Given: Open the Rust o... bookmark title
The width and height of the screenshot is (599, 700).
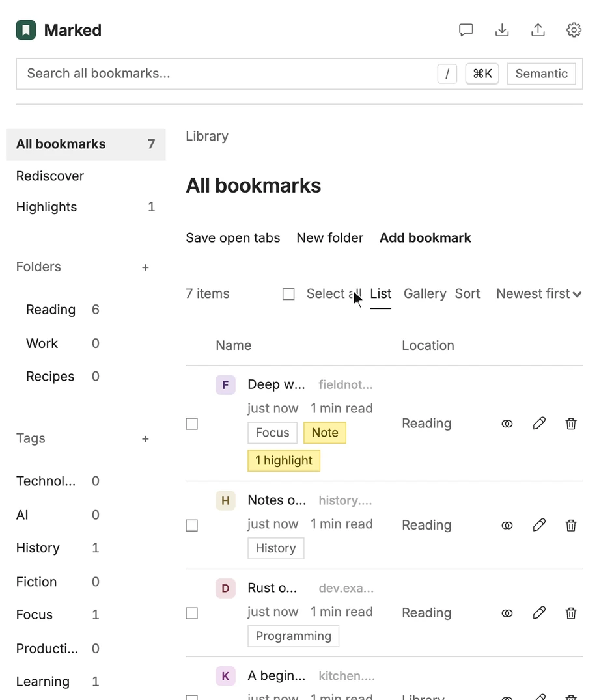Looking at the screenshot, I should click(x=272, y=588).
